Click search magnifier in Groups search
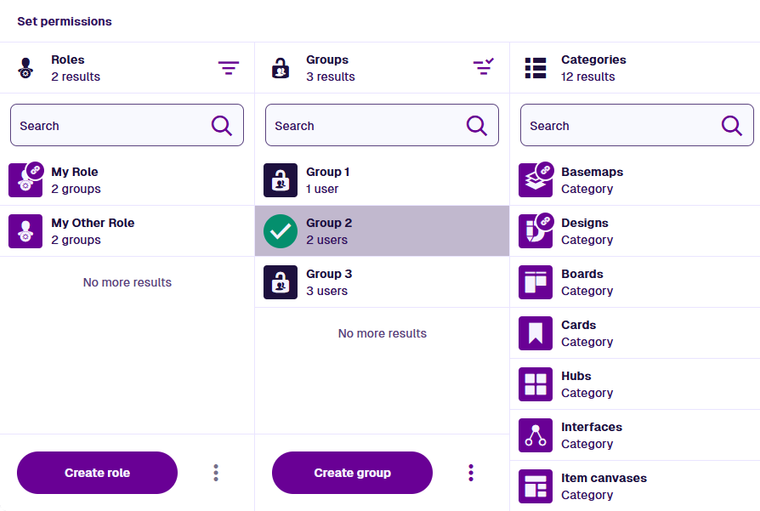The width and height of the screenshot is (760, 511). coord(476,126)
